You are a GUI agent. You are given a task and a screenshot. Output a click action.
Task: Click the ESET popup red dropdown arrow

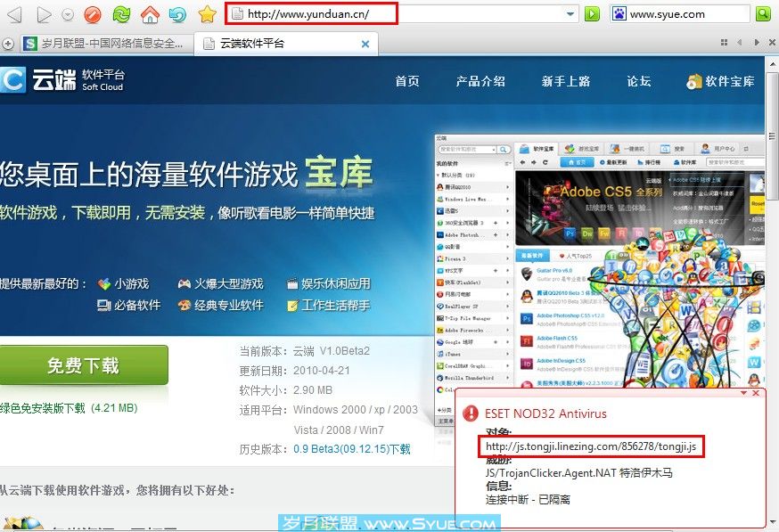743,393
